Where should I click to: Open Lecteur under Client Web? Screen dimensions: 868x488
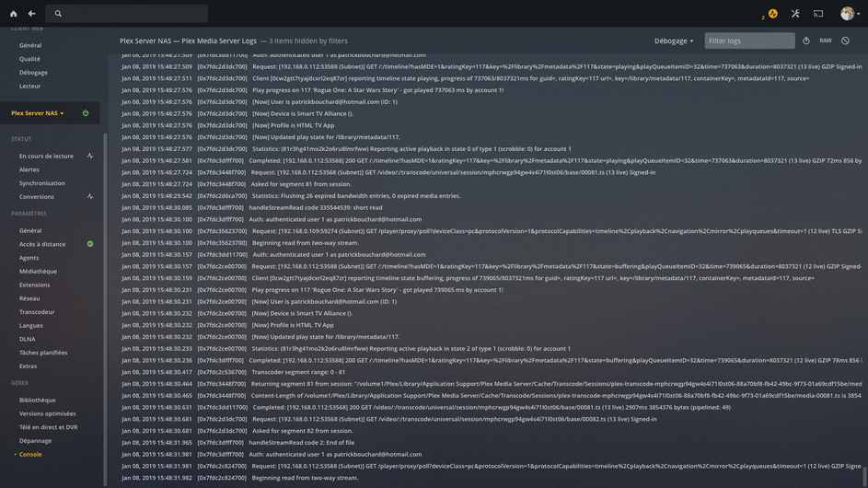[29, 86]
